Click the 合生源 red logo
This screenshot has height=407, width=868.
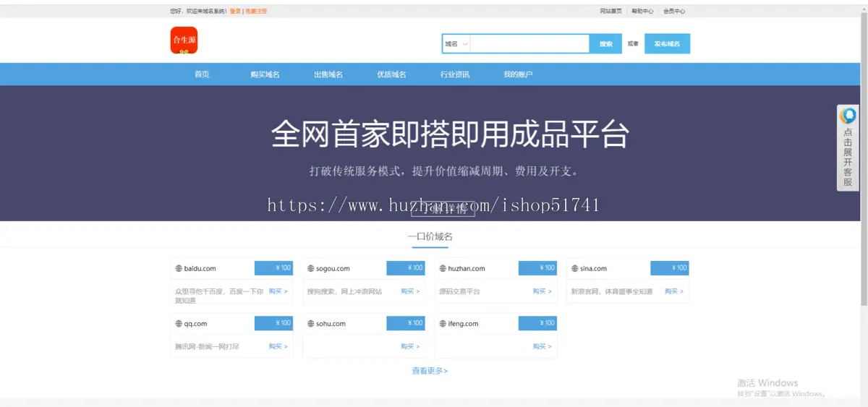pyautogui.click(x=184, y=40)
